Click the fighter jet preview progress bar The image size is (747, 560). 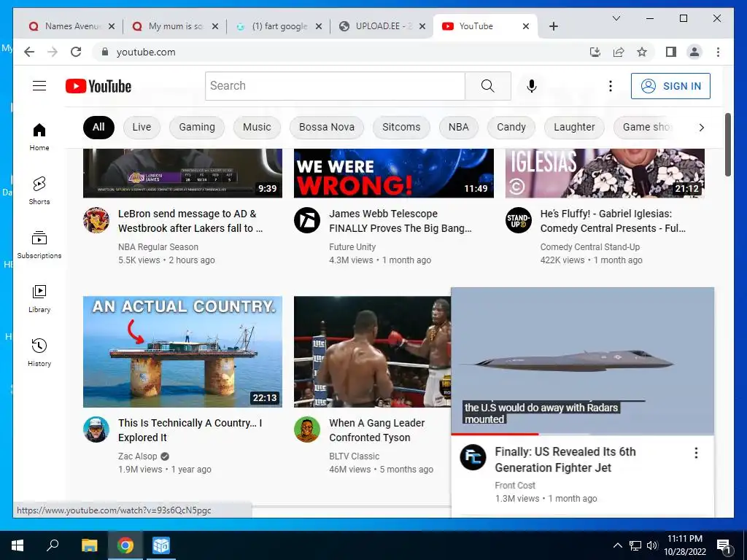[582, 434]
